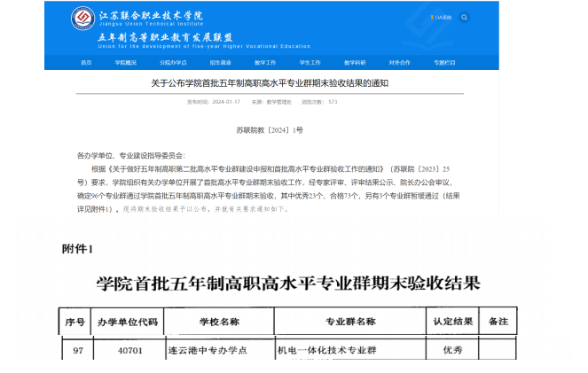Viewport: 588px width, 373px height.
Task: Click table cell with number 97
Action: [78, 351]
